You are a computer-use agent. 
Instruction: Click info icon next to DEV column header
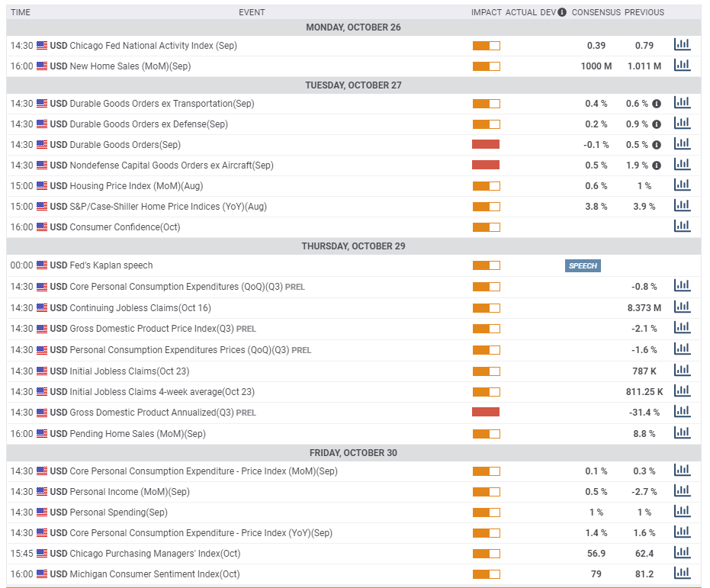point(562,12)
